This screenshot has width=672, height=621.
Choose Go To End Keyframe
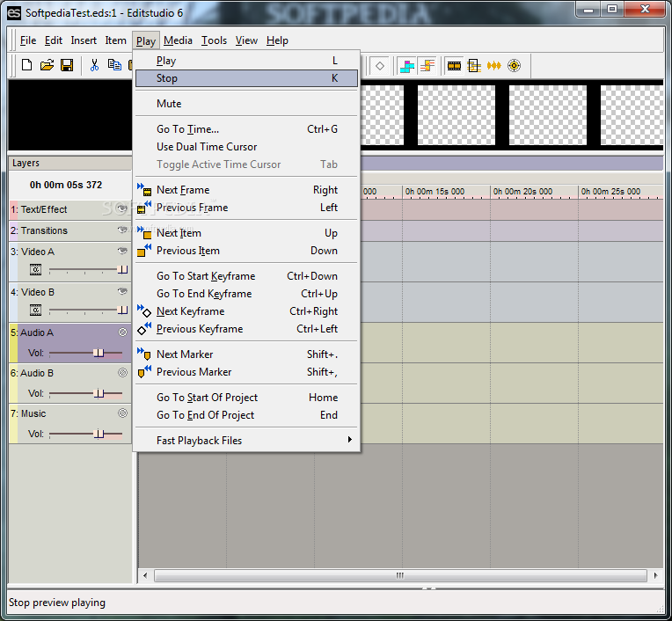pos(246,294)
